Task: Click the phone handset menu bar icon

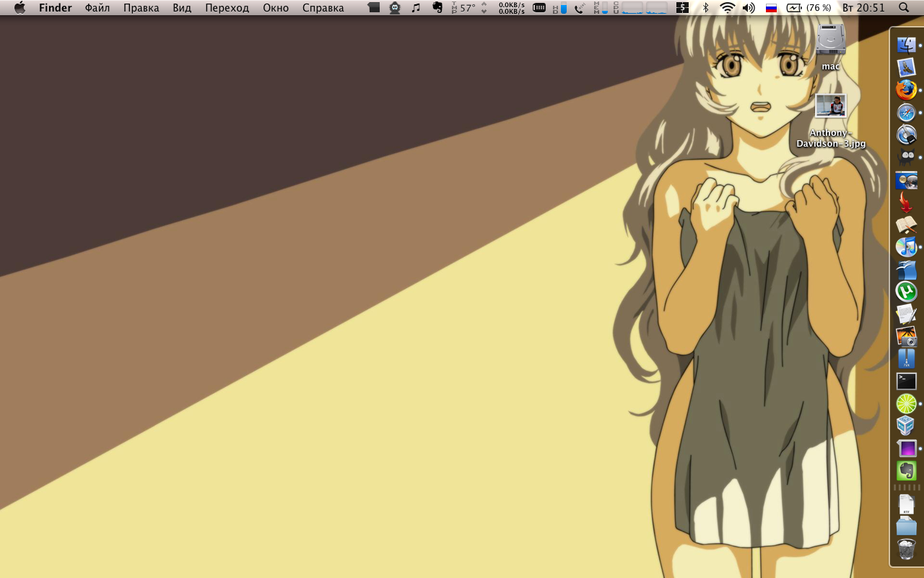Action: coord(580,8)
